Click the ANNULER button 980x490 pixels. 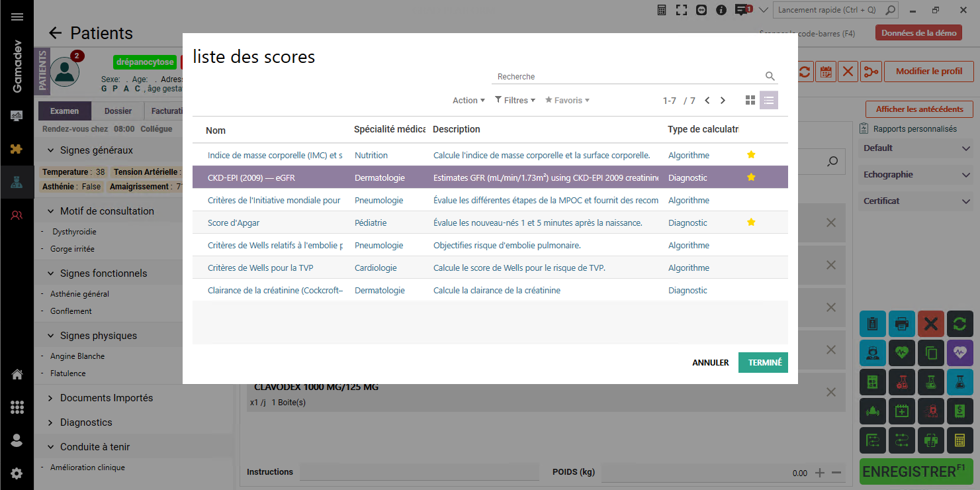[710, 362]
